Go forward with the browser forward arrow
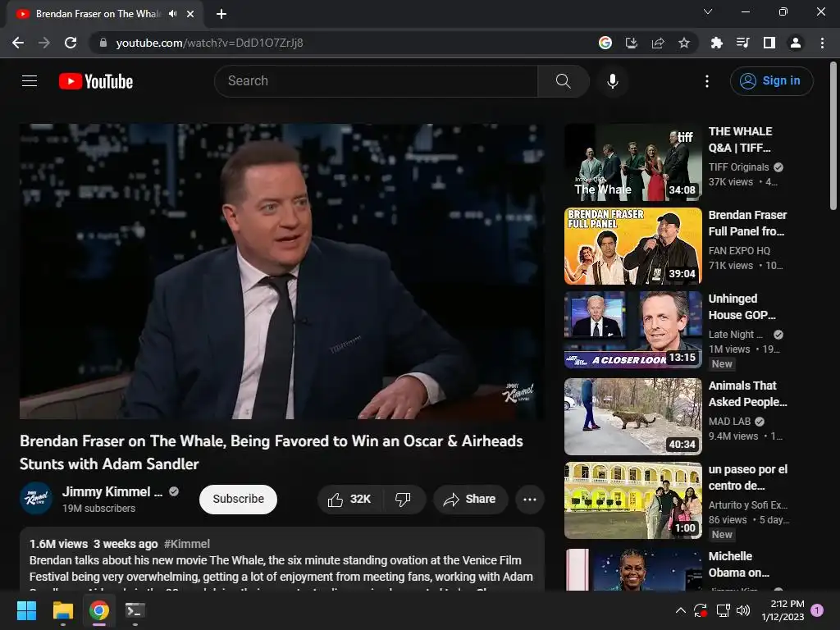 point(44,43)
